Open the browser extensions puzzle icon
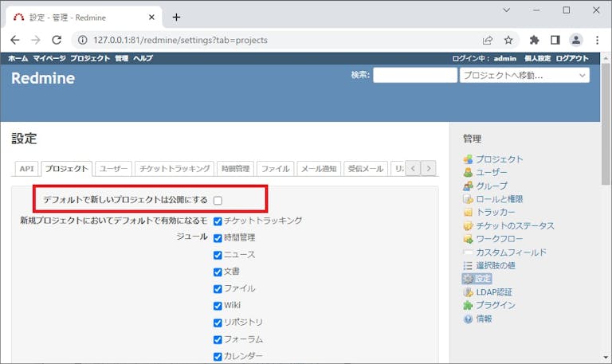Screen dimensions: 612x364 pos(534,40)
